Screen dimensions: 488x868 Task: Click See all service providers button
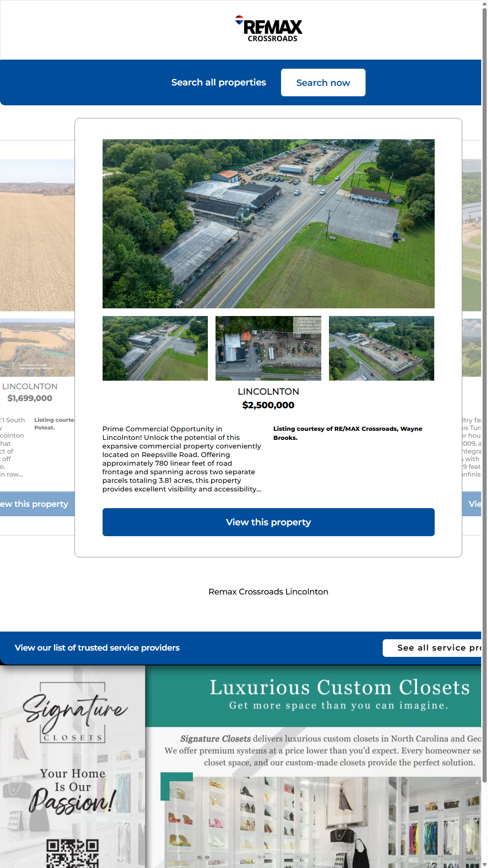(x=432, y=648)
